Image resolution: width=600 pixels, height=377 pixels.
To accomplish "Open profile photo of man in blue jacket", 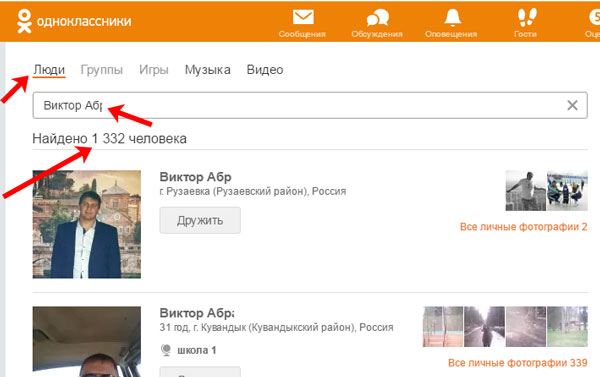I will 86,224.
